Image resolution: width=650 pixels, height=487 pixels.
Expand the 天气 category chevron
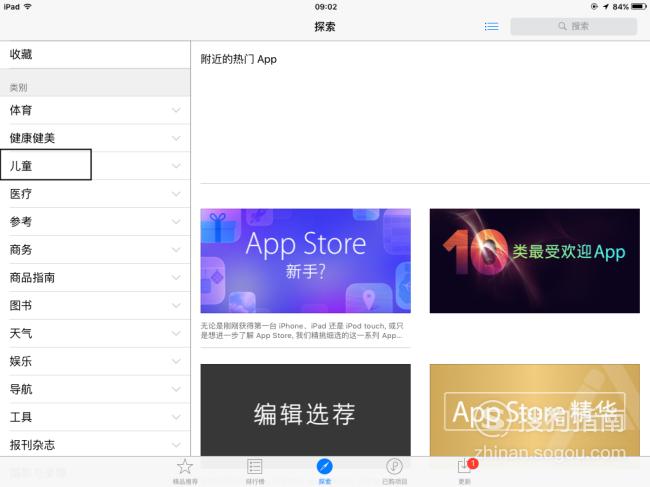(176, 333)
